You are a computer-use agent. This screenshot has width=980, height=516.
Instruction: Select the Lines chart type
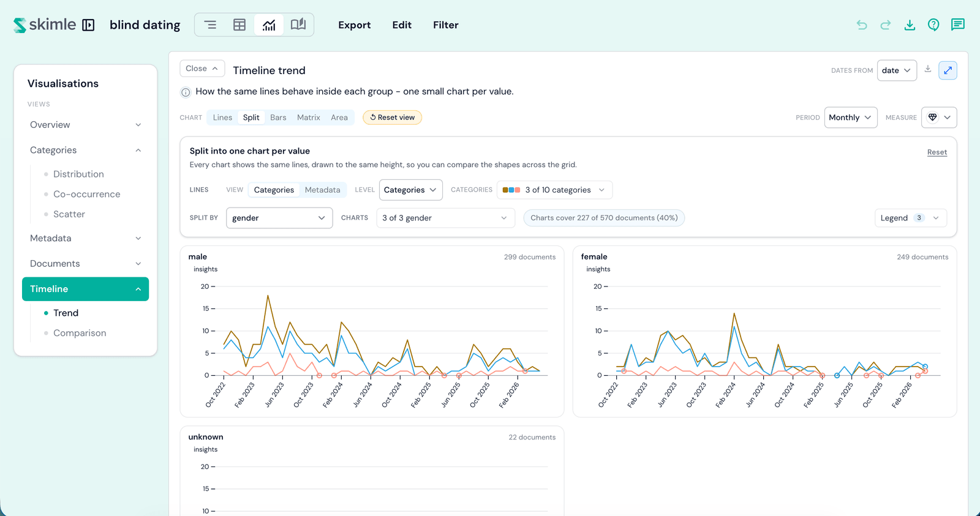pyautogui.click(x=222, y=118)
